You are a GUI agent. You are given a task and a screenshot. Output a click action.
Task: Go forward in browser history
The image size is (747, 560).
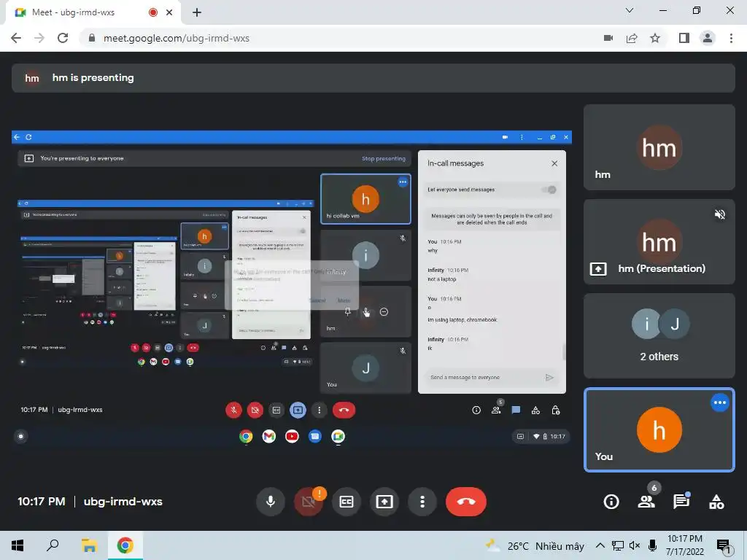(x=39, y=38)
